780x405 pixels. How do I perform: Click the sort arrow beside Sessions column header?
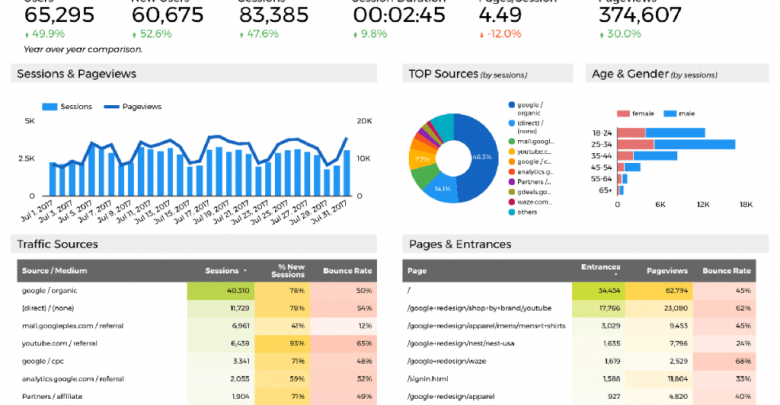[x=245, y=271]
